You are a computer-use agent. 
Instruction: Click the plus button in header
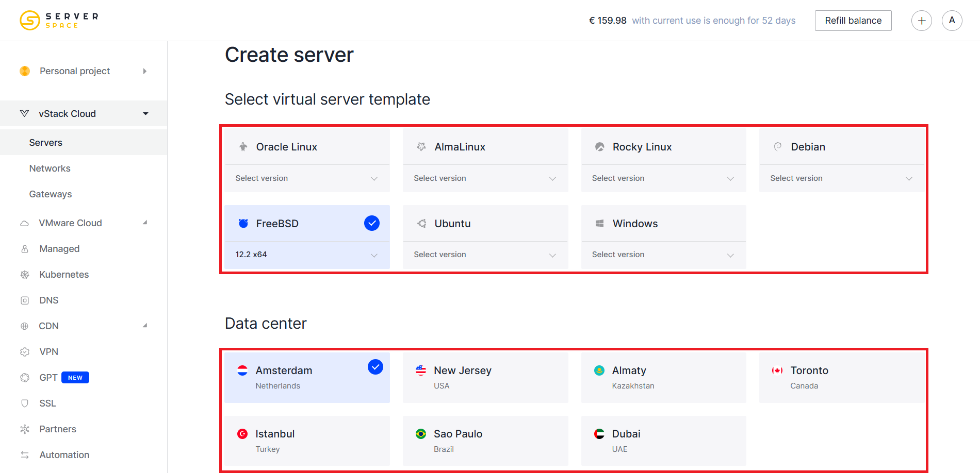tap(922, 21)
